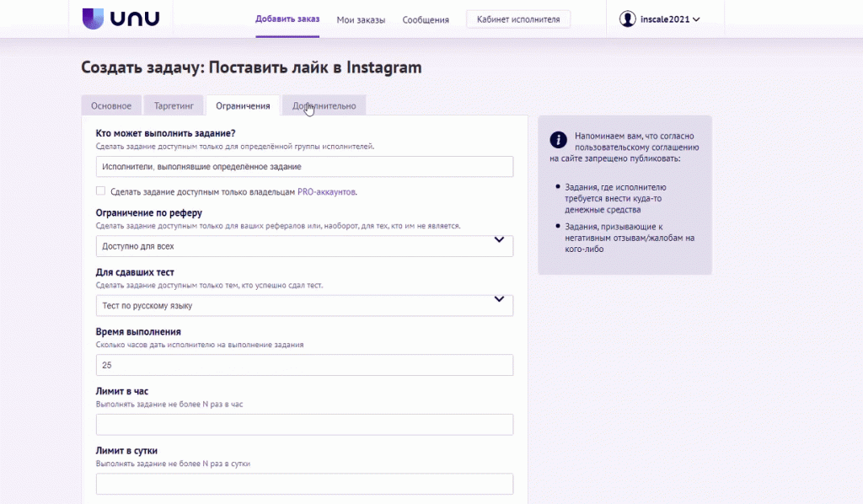This screenshot has height=504, width=863.
Task: Click the Кабинет исполнителя button
Action: pos(518,19)
